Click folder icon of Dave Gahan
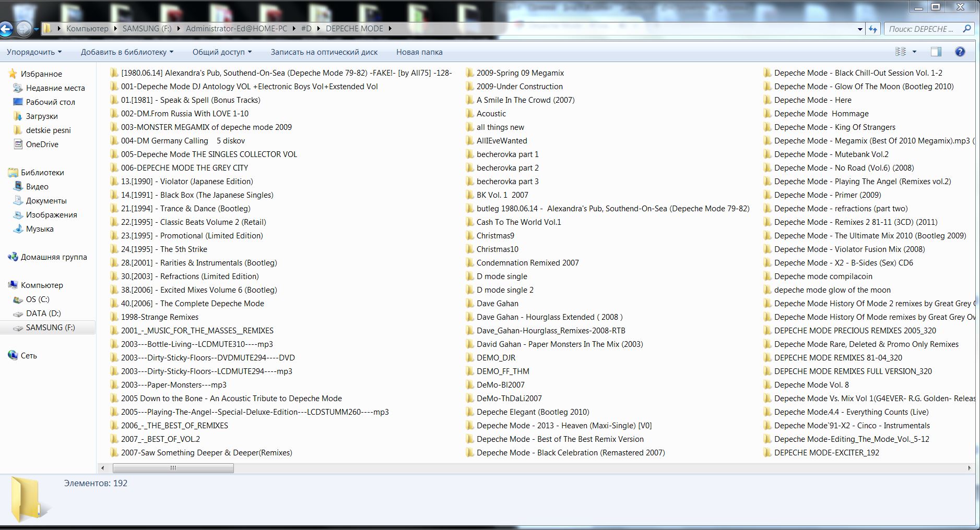 470,304
